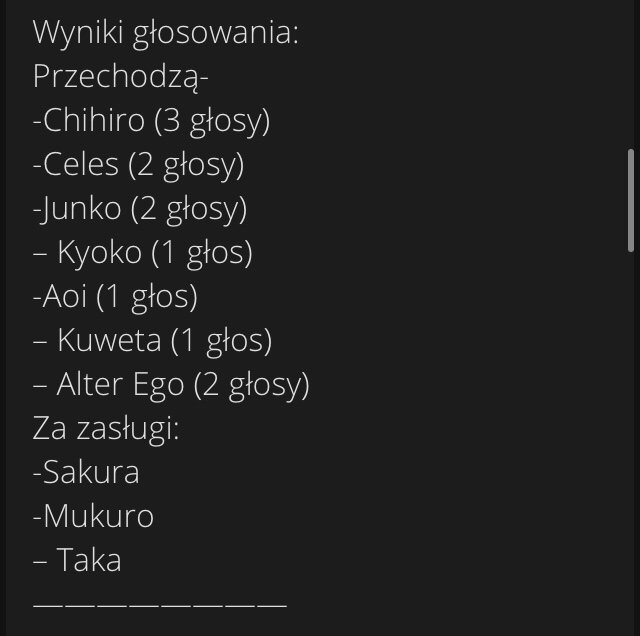This screenshot has height=636, width=640.
Task: Click the "Przechodzą-" line
Action: (x=120, y=77)
